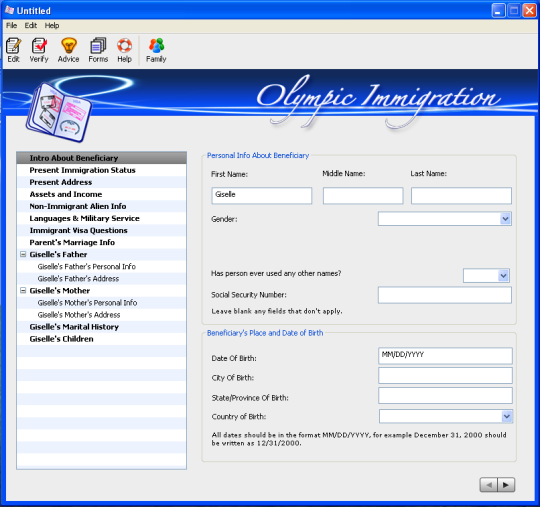
Task: Open the Family toolbar icon
Action: (156, 50)
